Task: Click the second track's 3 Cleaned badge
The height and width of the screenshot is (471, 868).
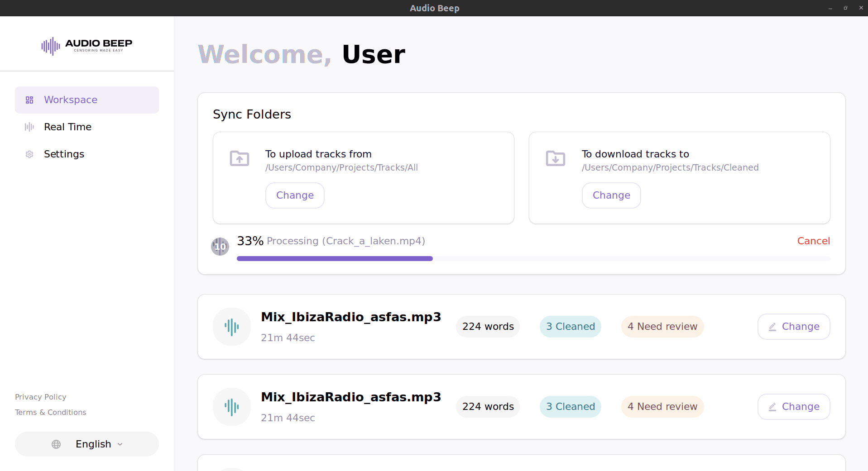Action: point(571,407)
